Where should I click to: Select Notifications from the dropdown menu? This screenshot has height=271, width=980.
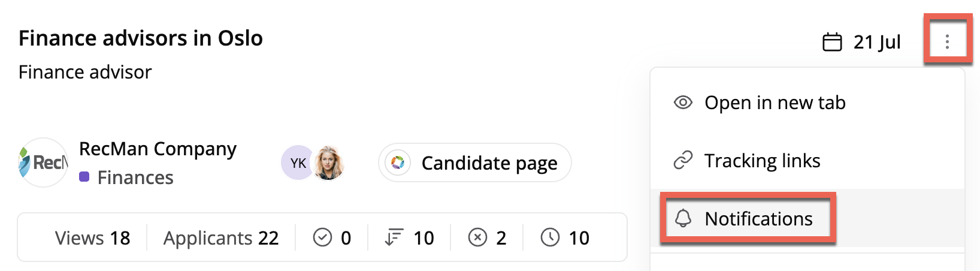coord(807,218)
